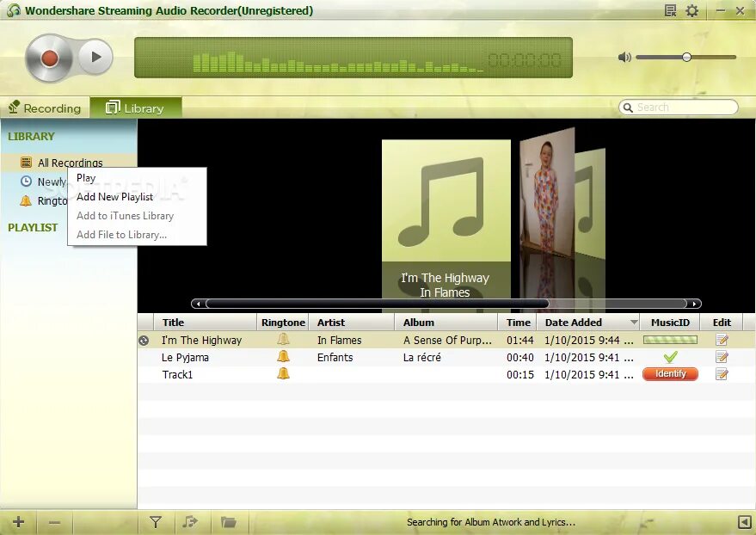
Task: Click the remove (−) icon on bottom toolbar
Action: click(54, 521)
